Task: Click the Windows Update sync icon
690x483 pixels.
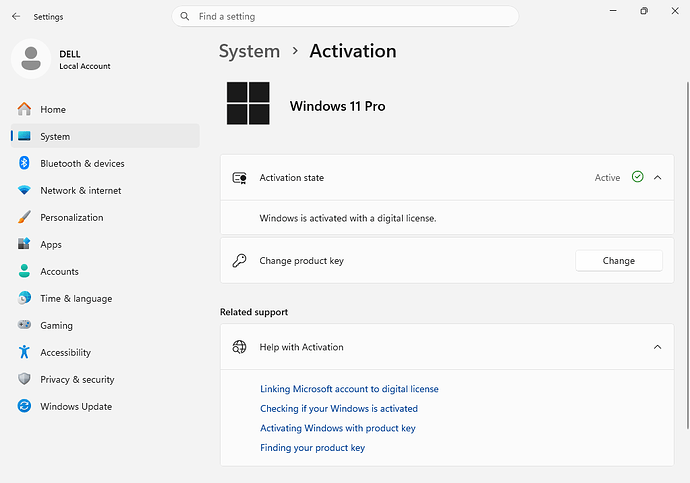Action: click(x=24, y=406)
